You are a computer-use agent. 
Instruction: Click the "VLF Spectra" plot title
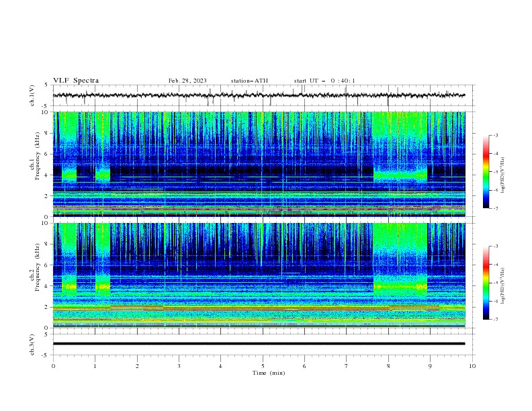point(76,81)
